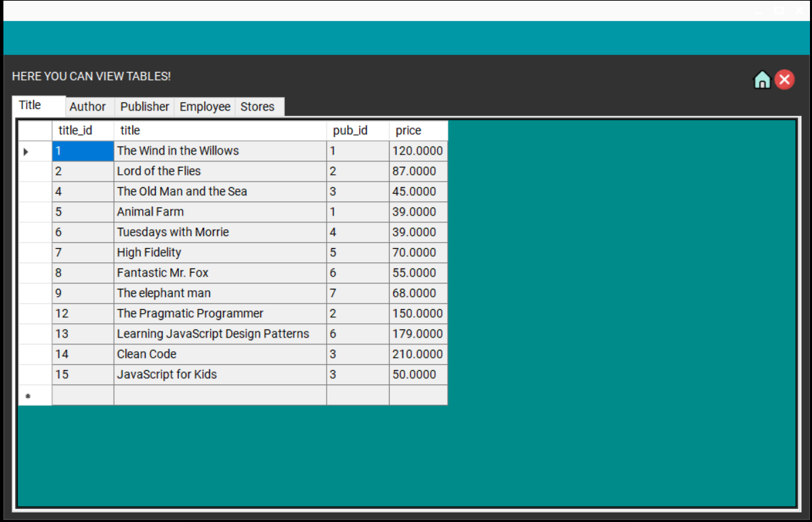This screenshot has width=812, height=522.
Task: Click the row selector arrow icon
Action: point(26,150)
